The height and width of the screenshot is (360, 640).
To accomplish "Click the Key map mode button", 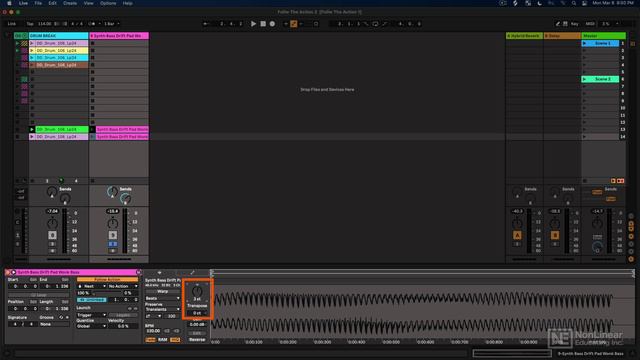I will pyautogui.click(x=575, y=24).
